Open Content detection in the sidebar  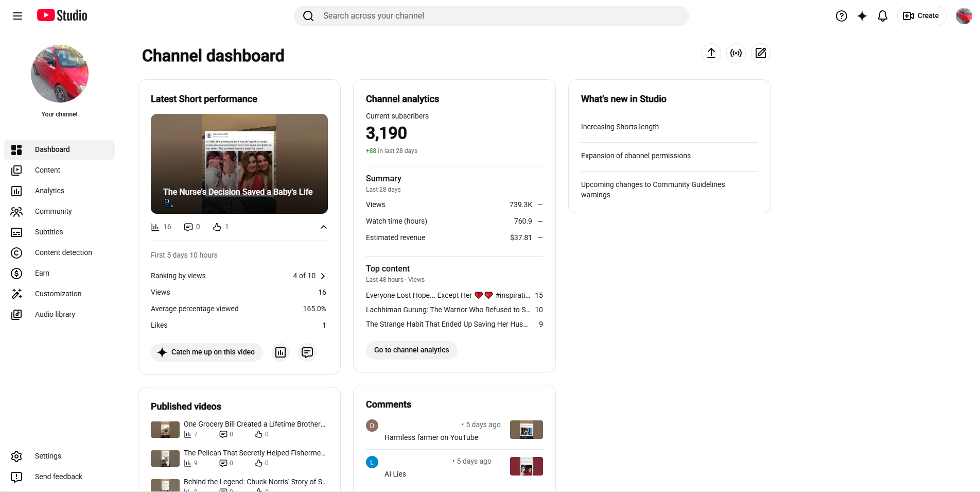click(60, 252)
